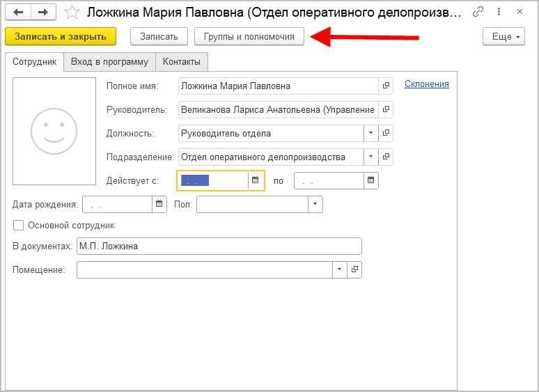Add form to favorites with star icon
The width and height of the screenshot is (539, 392).
tap(72, 13)
